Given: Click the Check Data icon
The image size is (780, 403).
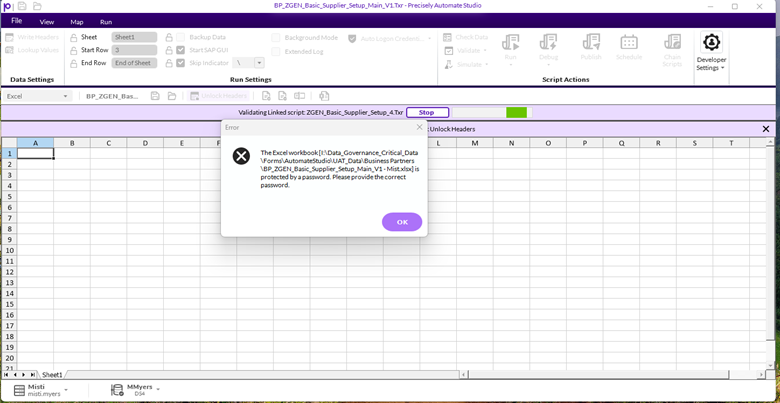Looking at the screenshot, I should click(448, 37).
